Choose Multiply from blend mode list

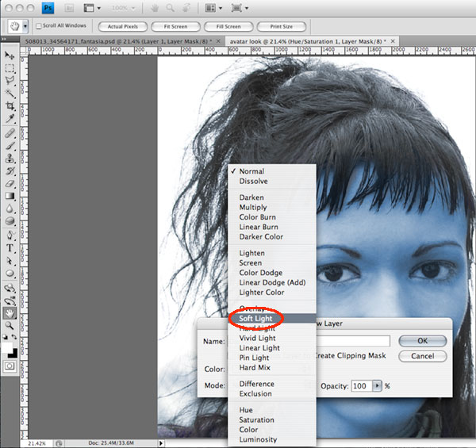[x=253, y=207]
